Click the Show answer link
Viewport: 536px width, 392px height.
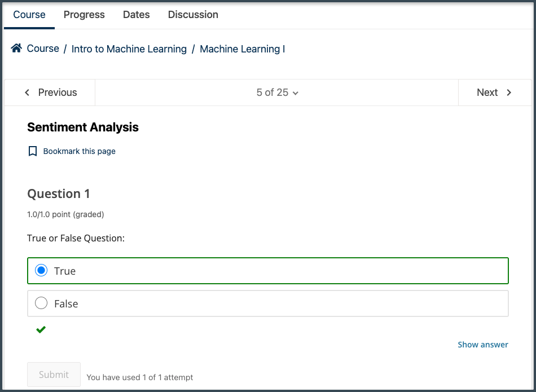click(483, 345)
